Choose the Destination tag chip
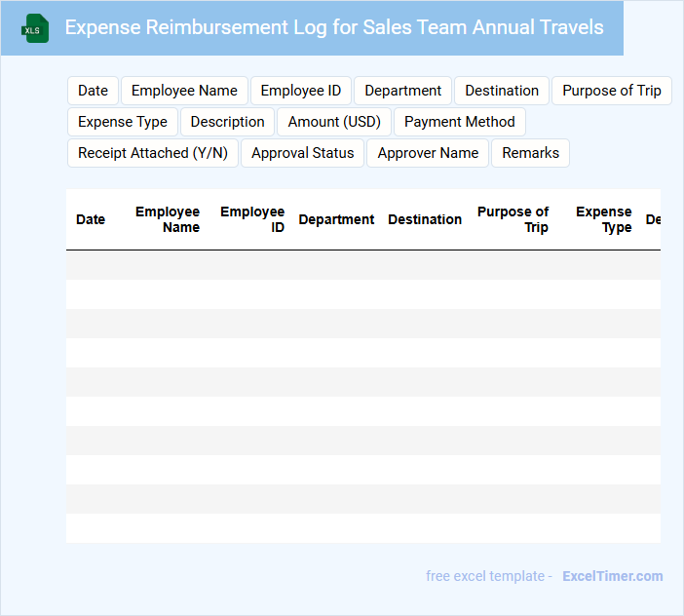The height and width of the screenshot is (616, 684). tap(501, 91)
